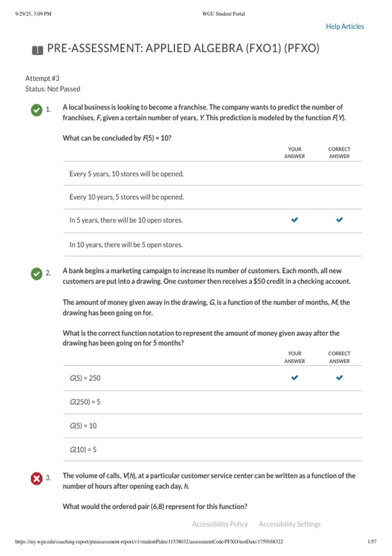The height and width of the screenshot is (556, 392).
Task: Select answer 'Every 5 years, 10 stores will be opened'
Action: click(x=213, y=174)
